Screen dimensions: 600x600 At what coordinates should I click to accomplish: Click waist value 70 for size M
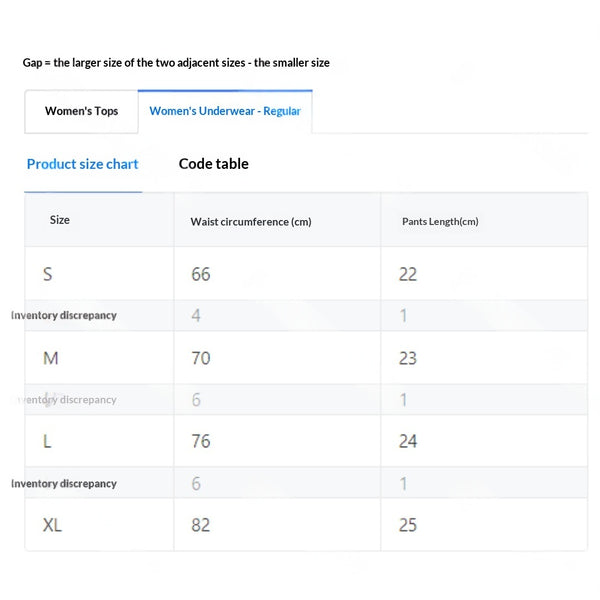201,359
